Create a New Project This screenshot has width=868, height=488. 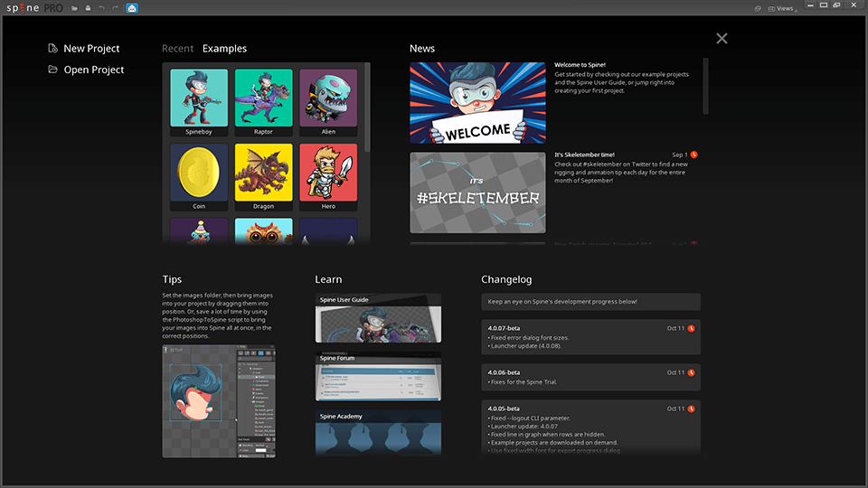click(x=91, y=49)
